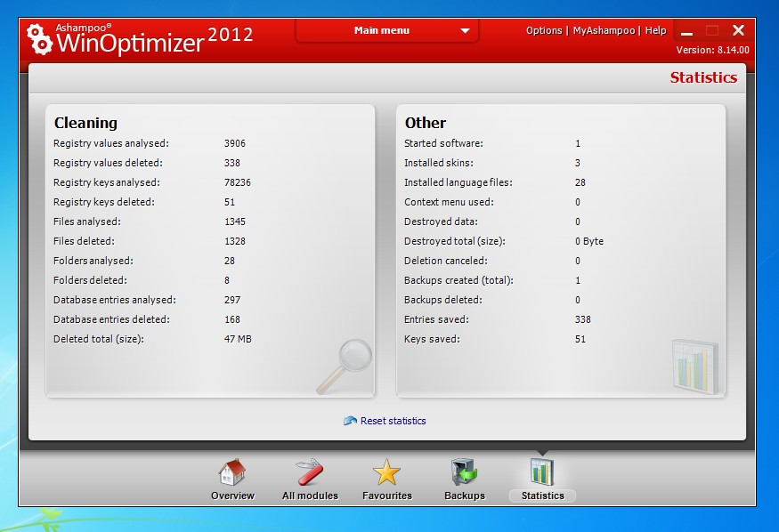Click the Registry values analysed count 3906

(234, 143)
